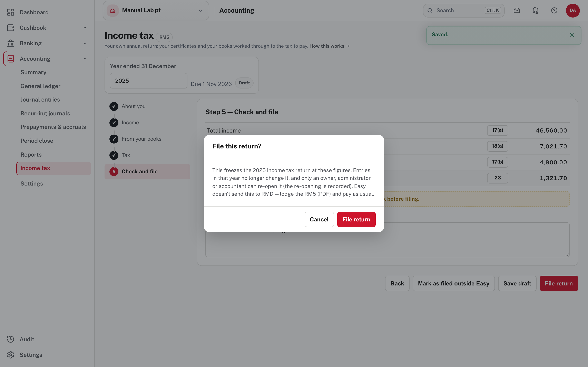Viewport: 588px width, 367px height.
Task: Open the Reports sidebar item
Action: pos(31,154)
